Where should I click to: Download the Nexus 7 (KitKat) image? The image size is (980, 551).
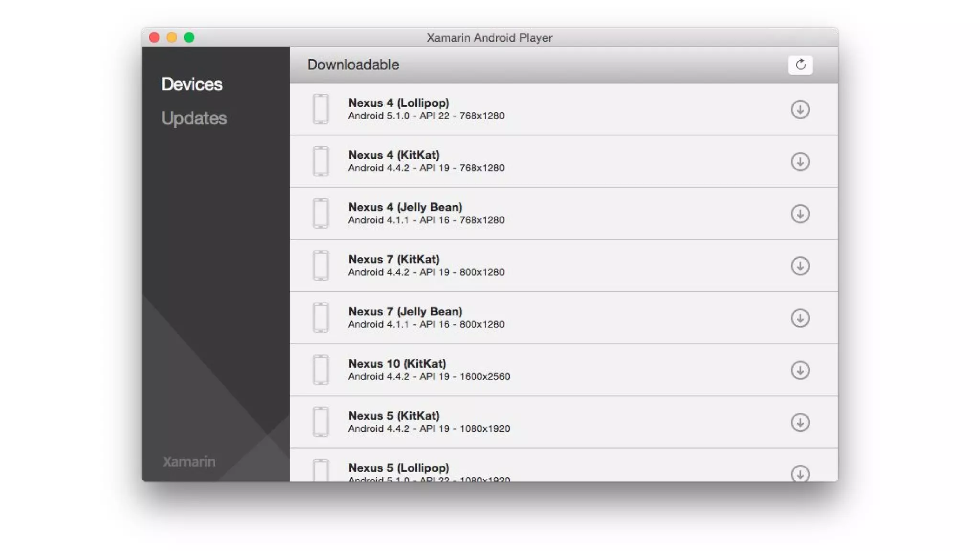[x=800, y=266]
